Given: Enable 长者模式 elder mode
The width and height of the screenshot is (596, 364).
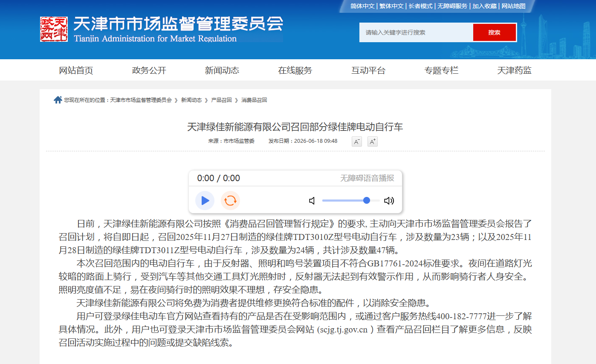Looking at the screenshot, I should pyautogui.click(x=421, y=6).
